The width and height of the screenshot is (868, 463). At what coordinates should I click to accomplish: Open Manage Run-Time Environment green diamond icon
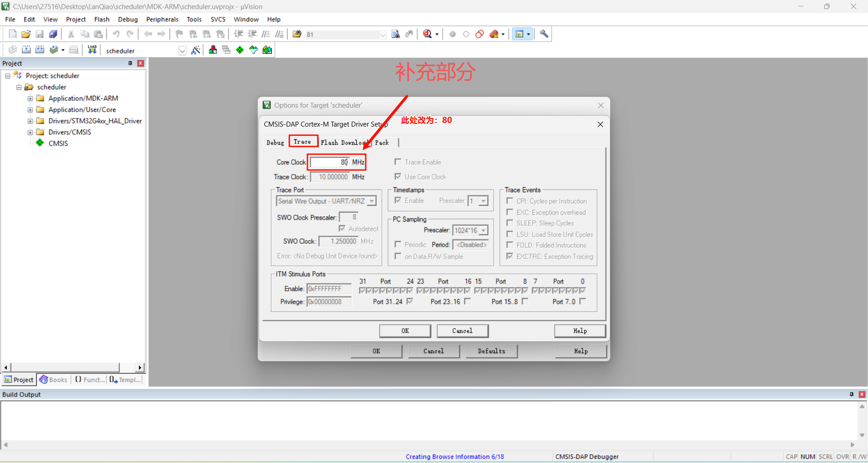coord(240,50)
